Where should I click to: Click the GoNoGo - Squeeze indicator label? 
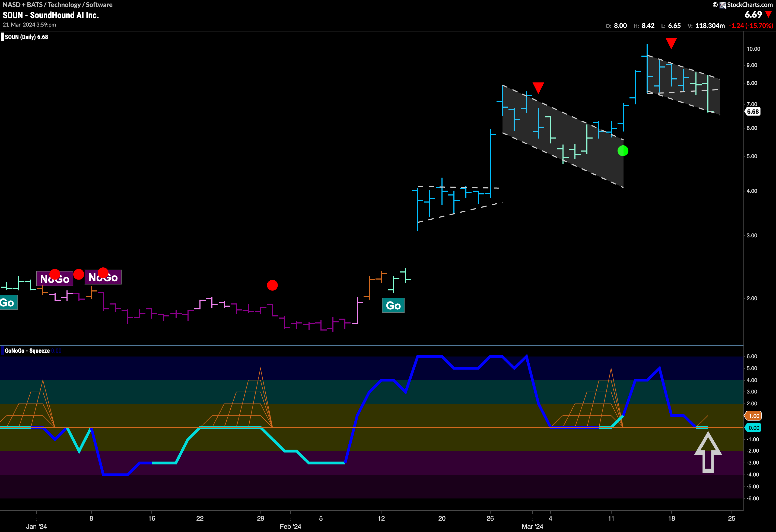tap(27, 351)
